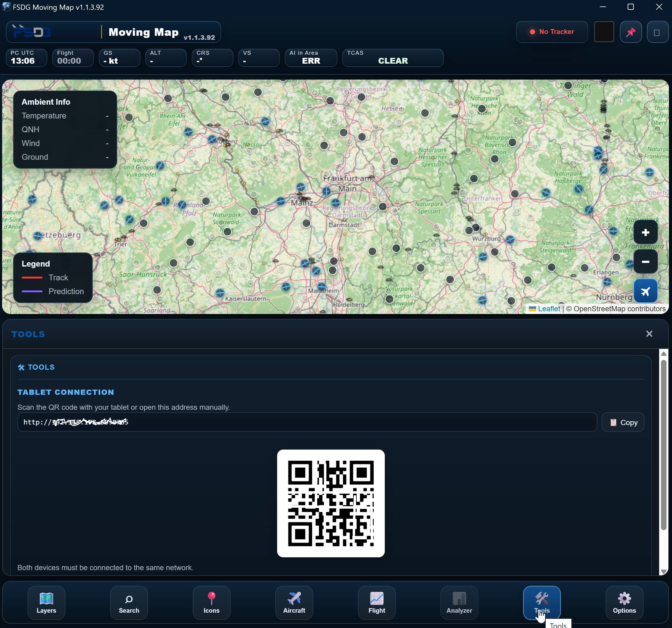Click the Kaiserslautern map label
Viewport: 672px width, 628px height.
tap(246, 299)
